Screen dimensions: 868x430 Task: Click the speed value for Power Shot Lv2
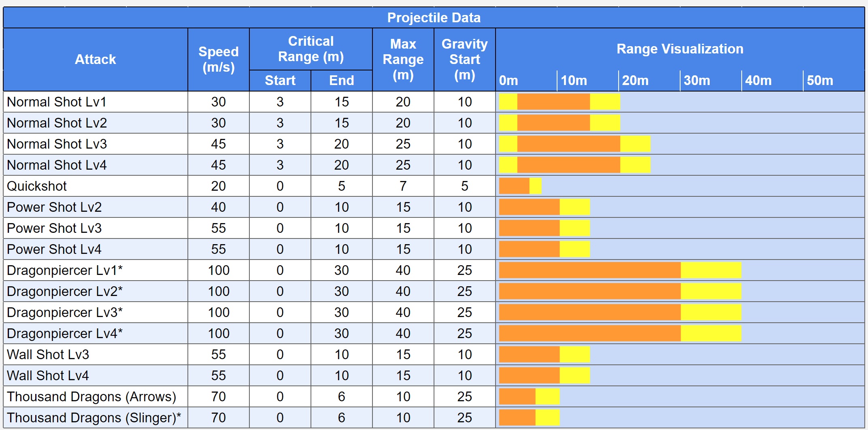coord(219,207)
